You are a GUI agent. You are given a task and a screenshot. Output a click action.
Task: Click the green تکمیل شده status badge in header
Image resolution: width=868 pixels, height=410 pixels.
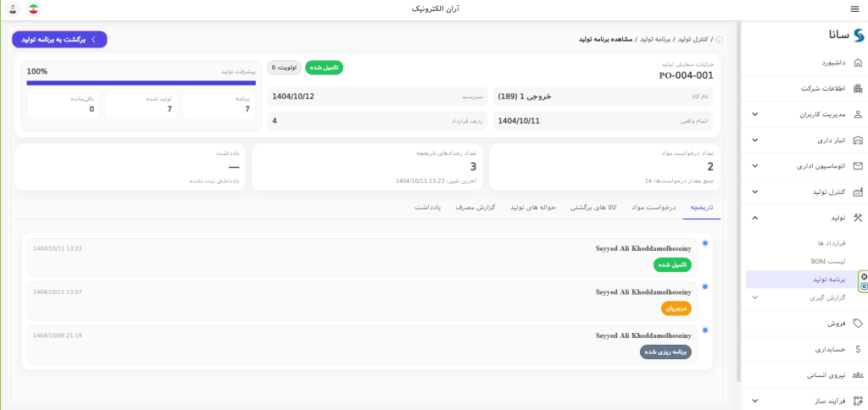(x=324, y=68)
